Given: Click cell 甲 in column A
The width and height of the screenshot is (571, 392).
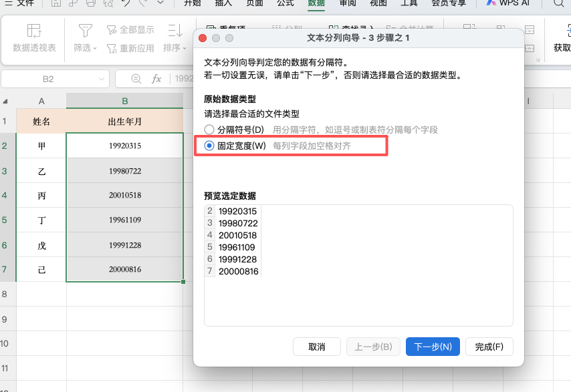Looking at the screenshot, I should click(41, 146).
